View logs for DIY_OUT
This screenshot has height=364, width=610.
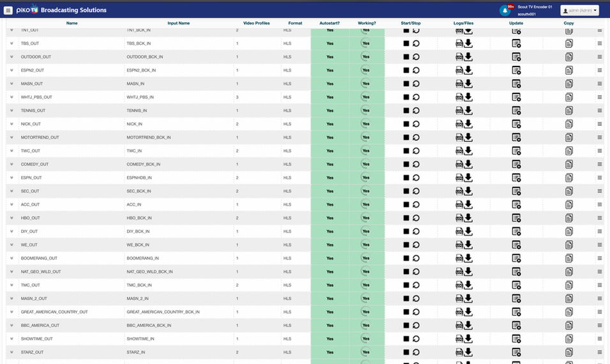pyautogui.click(x=459, y=231)
